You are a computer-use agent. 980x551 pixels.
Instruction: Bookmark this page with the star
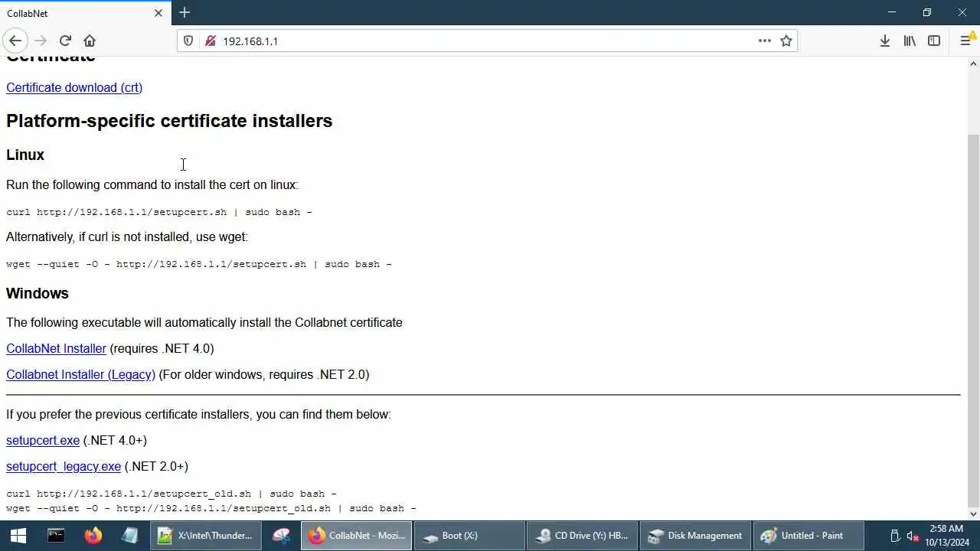point(786,41)
